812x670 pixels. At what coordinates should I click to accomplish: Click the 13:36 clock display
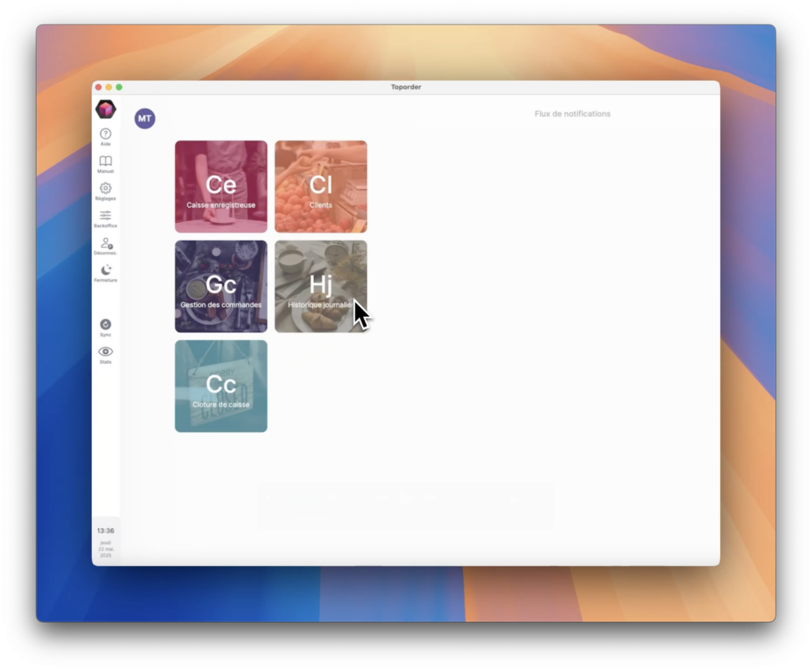coord(105,530)
